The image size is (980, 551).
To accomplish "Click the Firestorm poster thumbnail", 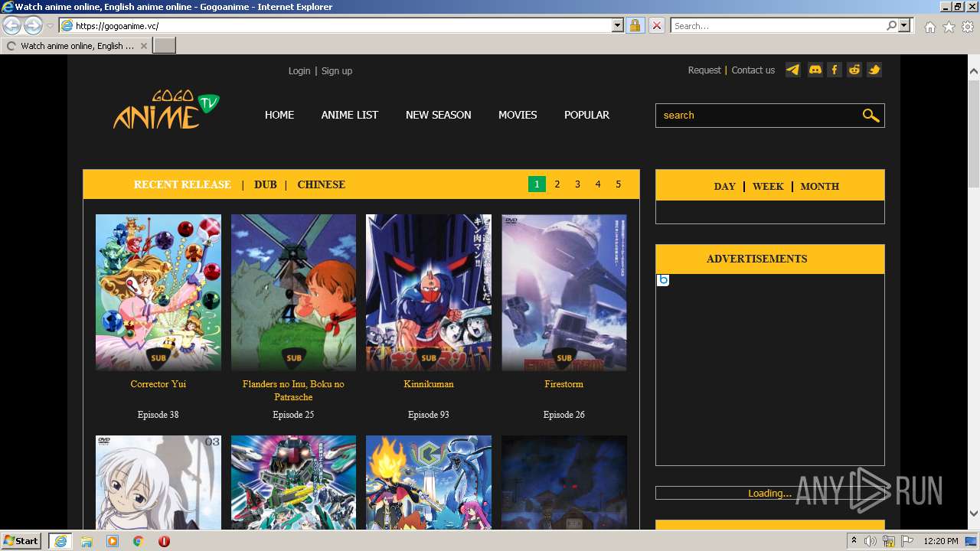I will point(564,292).
